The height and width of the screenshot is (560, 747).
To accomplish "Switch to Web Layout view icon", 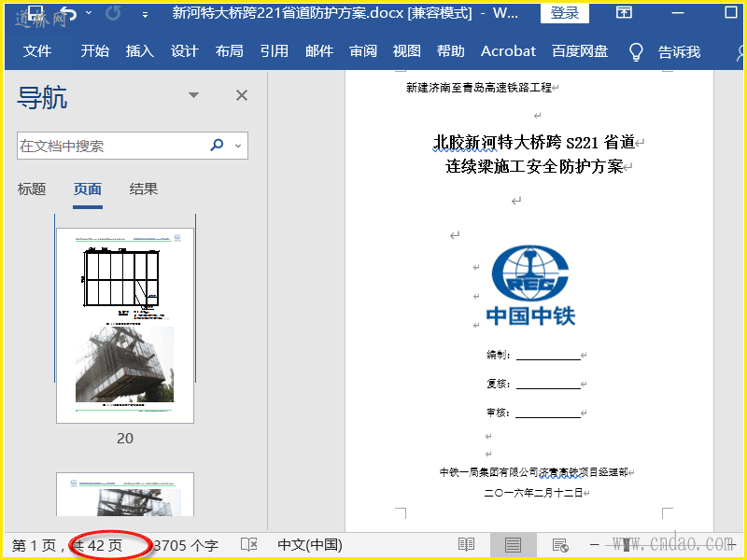I will [x=559, y=545].
